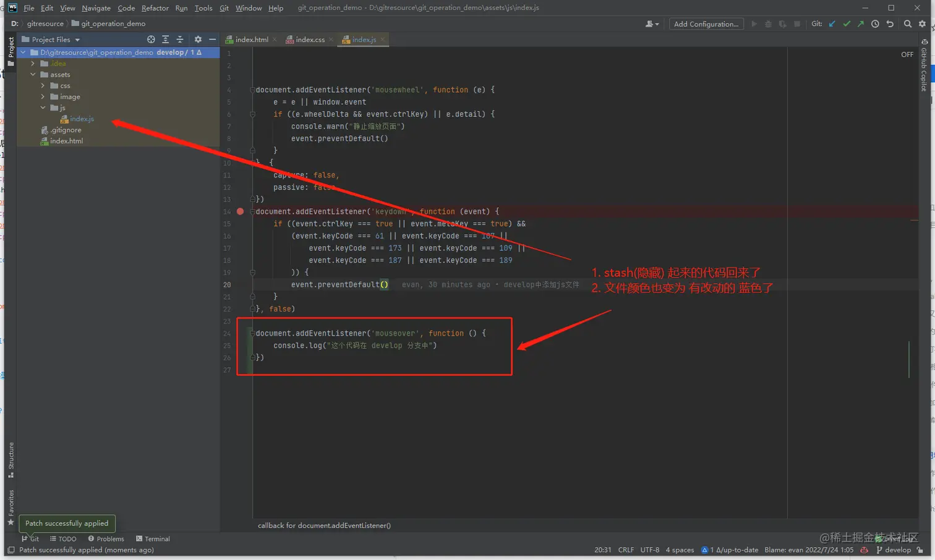The image size is (935, 560).
Task: Toggle code folding at line 24
Action: [252, 333]
